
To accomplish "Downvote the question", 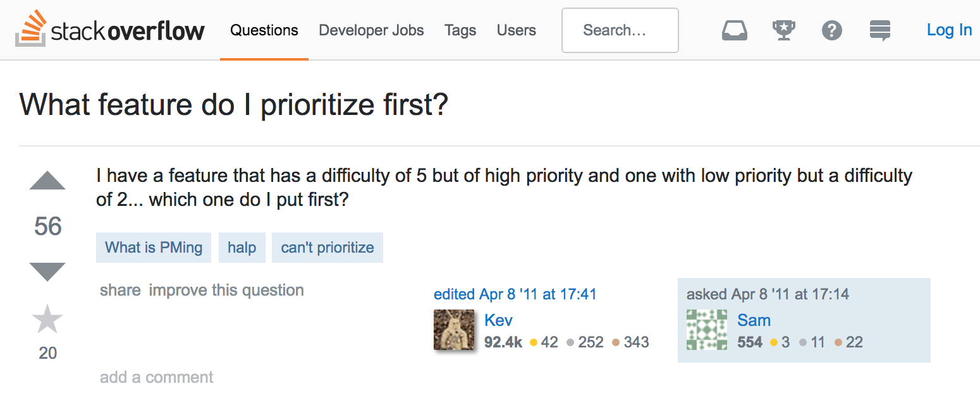I will click(47, 272).
